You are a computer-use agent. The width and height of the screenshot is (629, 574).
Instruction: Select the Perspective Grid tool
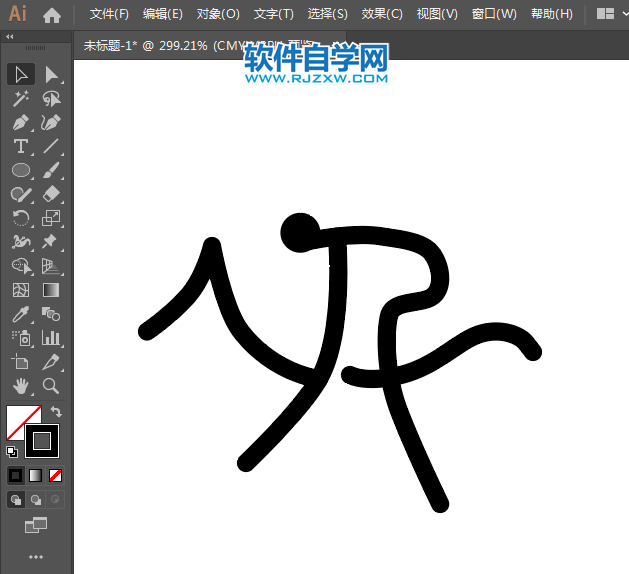pyautogui.click(x=51, y=266)
